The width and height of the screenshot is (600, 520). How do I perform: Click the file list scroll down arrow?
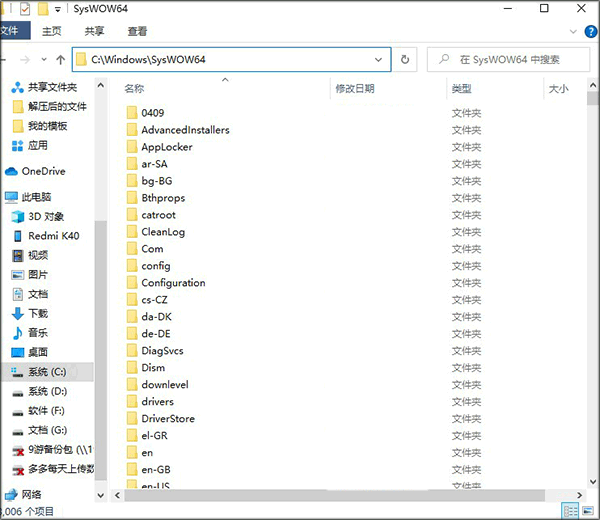593,482
